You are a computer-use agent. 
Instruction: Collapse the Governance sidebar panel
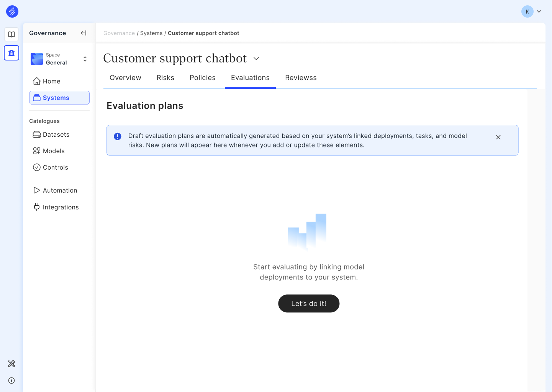click(84, 33)
